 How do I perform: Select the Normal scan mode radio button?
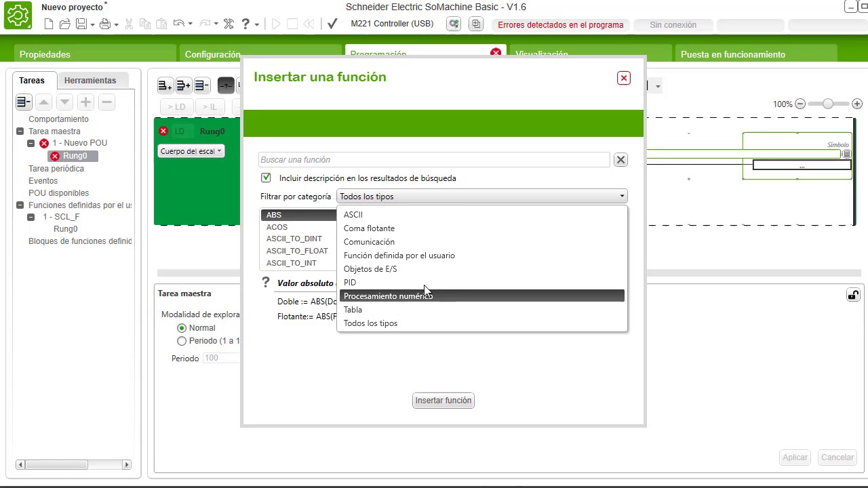181,328
